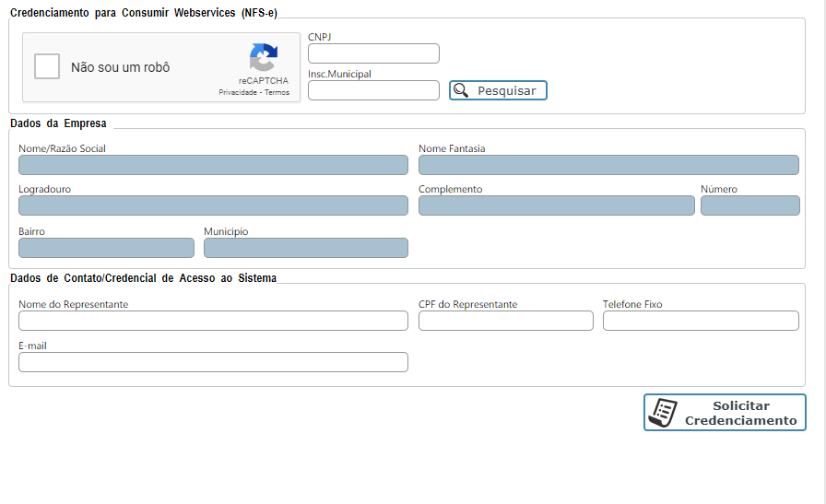Click the 'Insc.Municipal' label
The height and width of the screenshot is (504, 826).
339,74
